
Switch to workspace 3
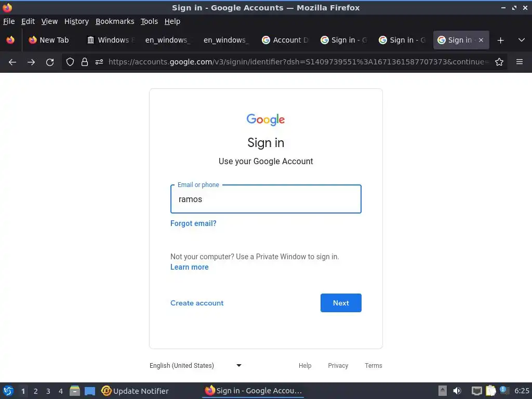point(48,391)
